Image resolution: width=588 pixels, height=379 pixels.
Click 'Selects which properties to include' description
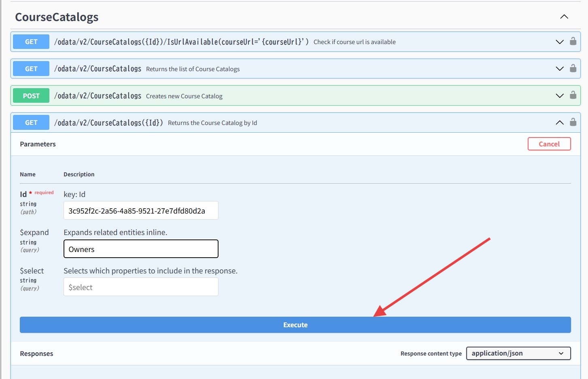pyautogui.click(x=151, y=271)
